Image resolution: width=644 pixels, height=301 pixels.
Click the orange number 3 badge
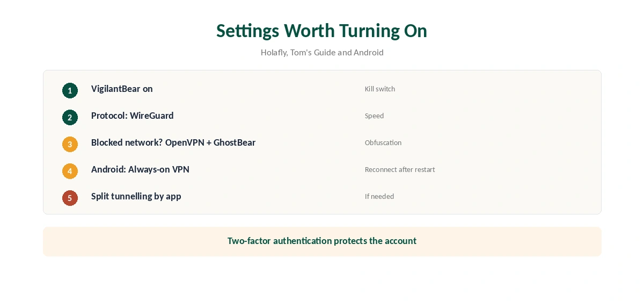coord(70,144)
